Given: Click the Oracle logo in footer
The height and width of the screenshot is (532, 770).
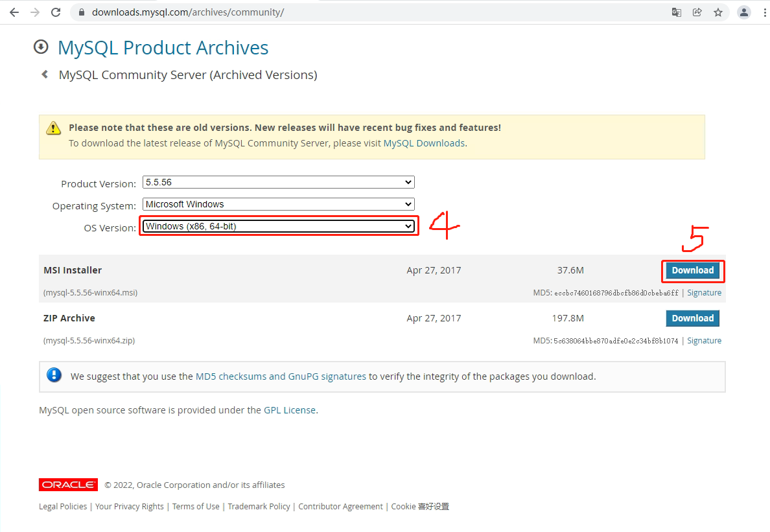Looking at the screenshot, I should point(68,485).
